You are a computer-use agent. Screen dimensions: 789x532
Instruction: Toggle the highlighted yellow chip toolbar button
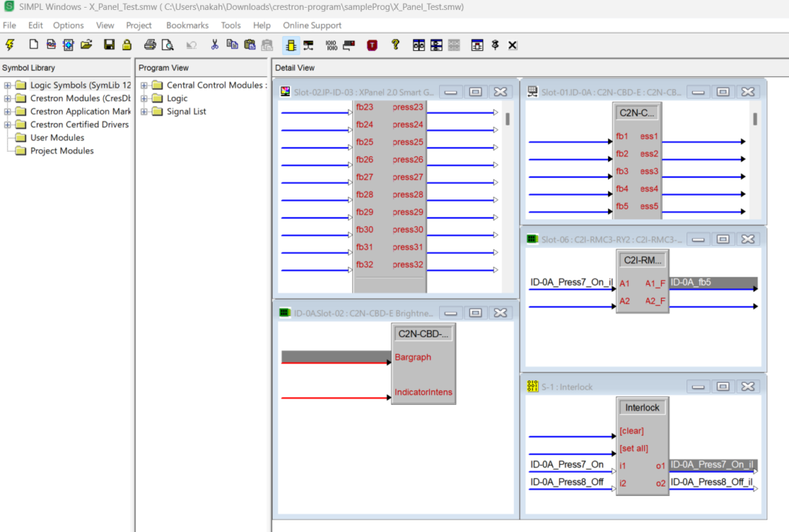click(291, 45)
